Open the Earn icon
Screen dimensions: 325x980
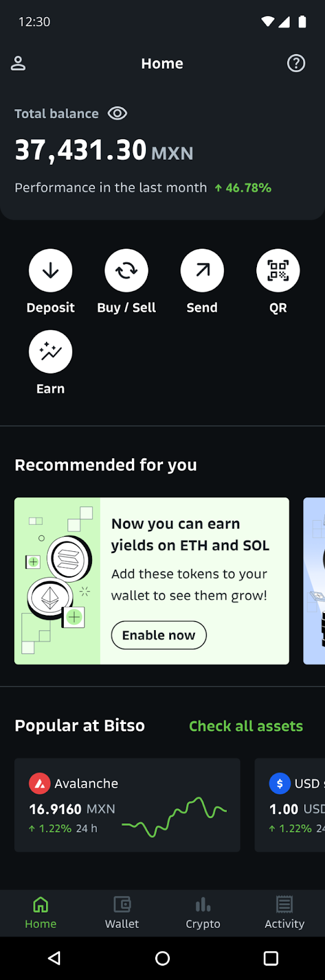(50, 352)
